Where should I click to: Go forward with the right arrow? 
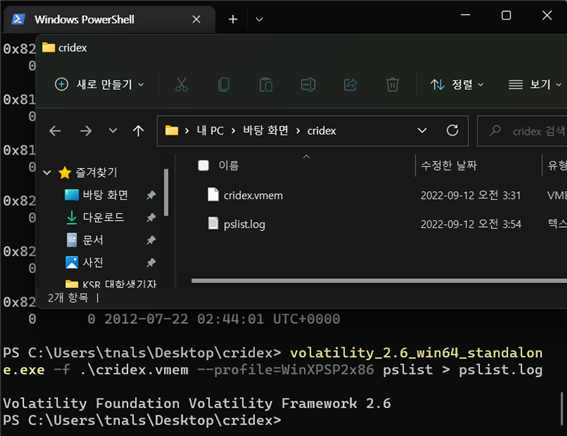[x=86, y=131]
